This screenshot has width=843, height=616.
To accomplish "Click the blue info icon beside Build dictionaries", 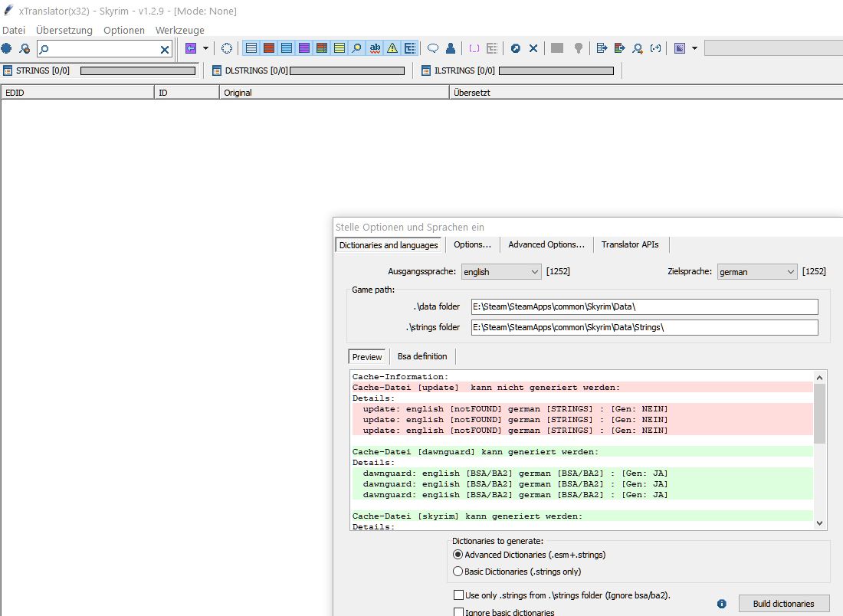I will click(721, 604).
